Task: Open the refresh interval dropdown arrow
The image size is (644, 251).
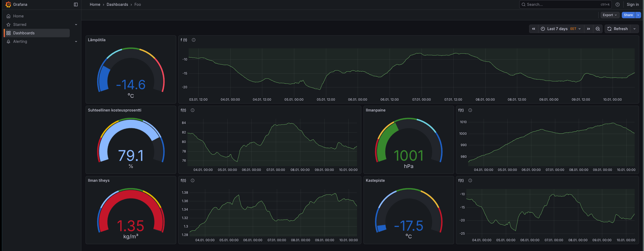Action: [x=634, y=29]
